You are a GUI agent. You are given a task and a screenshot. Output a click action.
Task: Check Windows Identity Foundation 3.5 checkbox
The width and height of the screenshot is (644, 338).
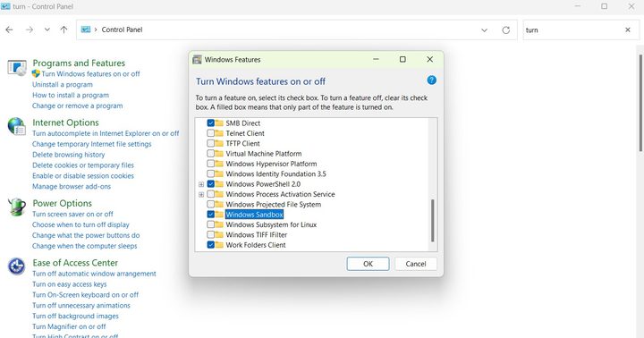click(x=211, y=173)
